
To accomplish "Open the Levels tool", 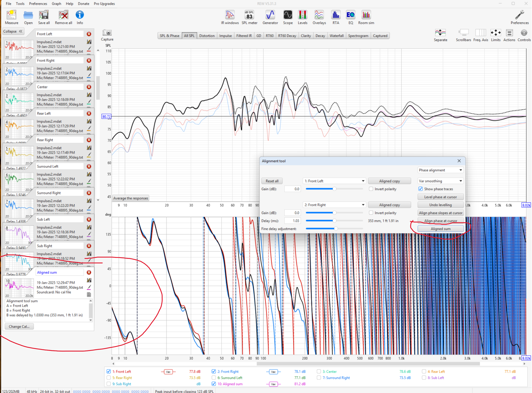I will pos(303,17).
